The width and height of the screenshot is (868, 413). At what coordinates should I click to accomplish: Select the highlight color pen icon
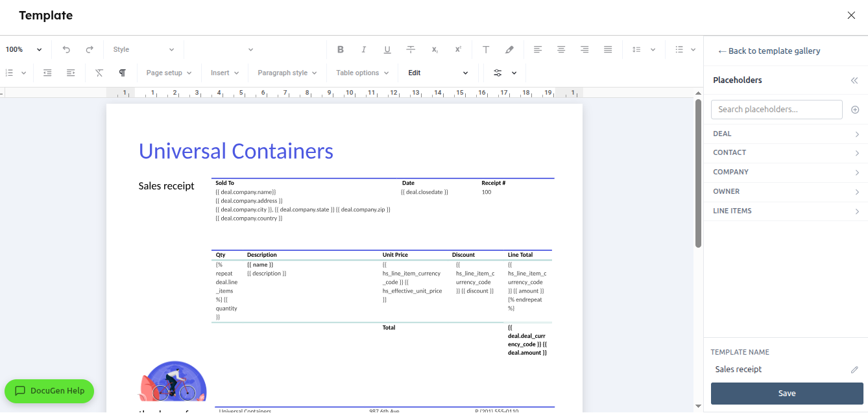tap(509, 49)
